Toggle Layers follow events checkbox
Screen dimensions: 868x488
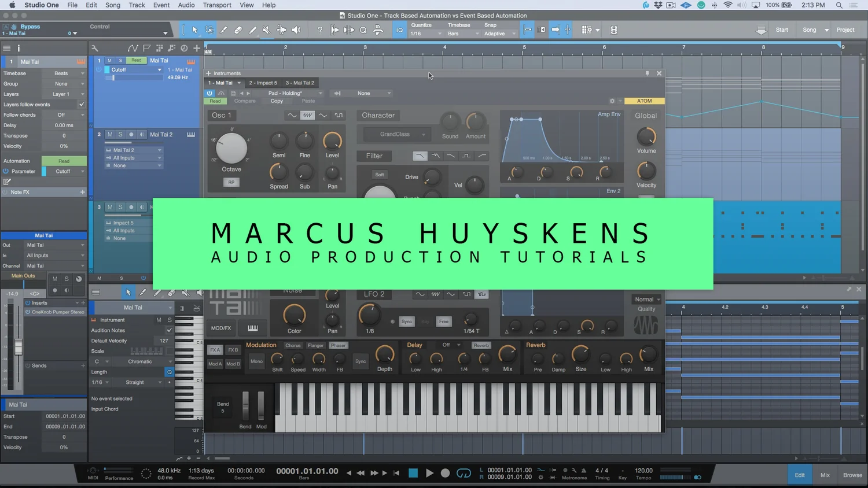click(x=82, y=105)
